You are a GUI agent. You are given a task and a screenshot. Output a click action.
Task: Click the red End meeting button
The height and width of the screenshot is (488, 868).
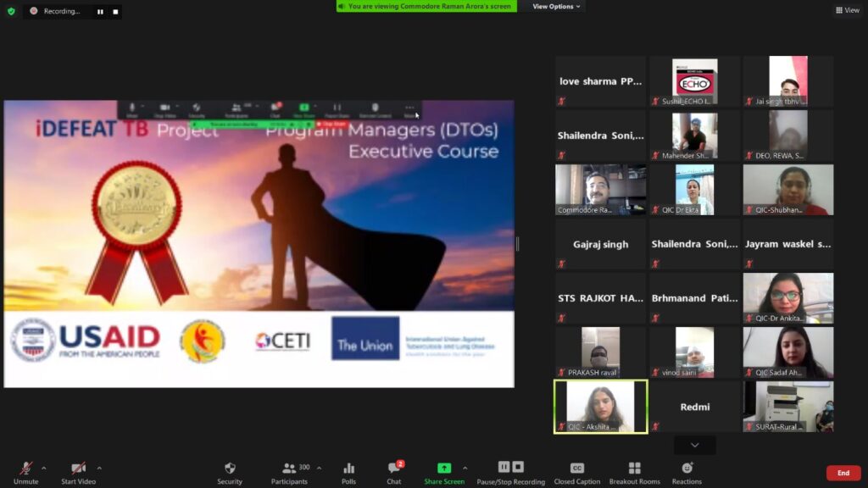(843, 473)
